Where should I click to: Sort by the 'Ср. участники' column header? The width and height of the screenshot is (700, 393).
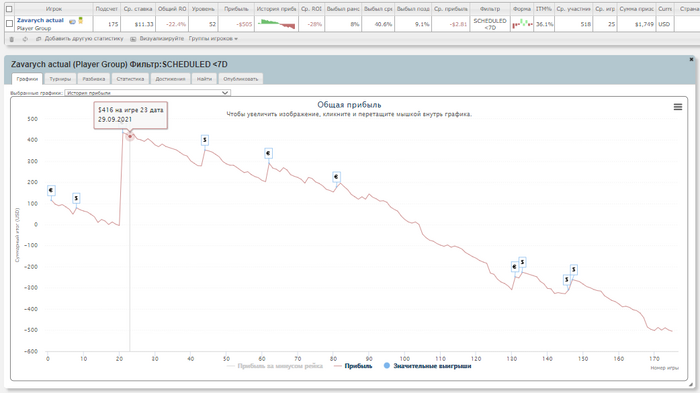[573, 9]
